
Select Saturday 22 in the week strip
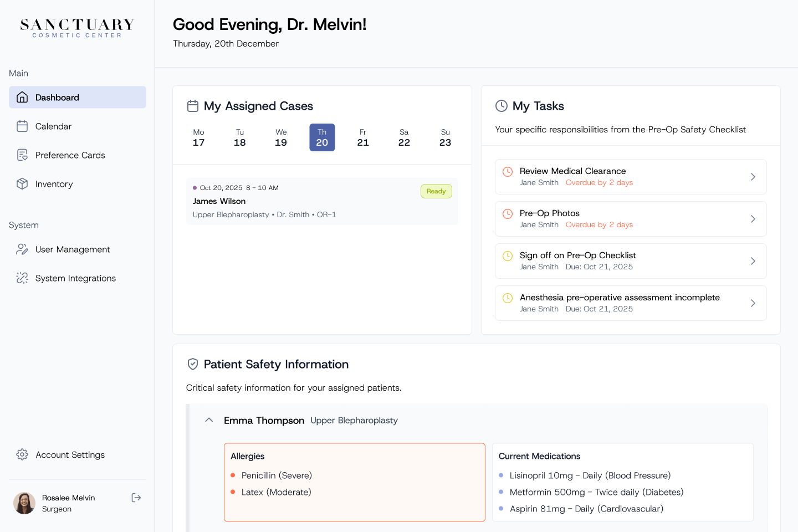404,137
